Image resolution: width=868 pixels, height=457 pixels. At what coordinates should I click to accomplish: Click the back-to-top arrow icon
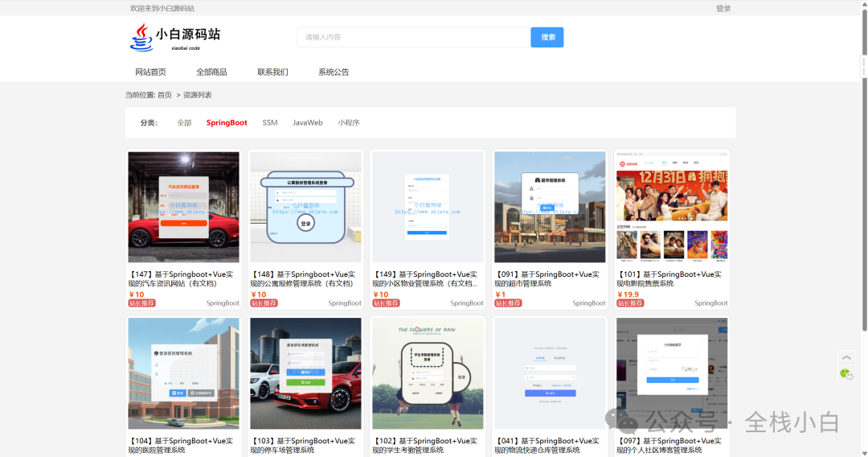coord(846,357)
